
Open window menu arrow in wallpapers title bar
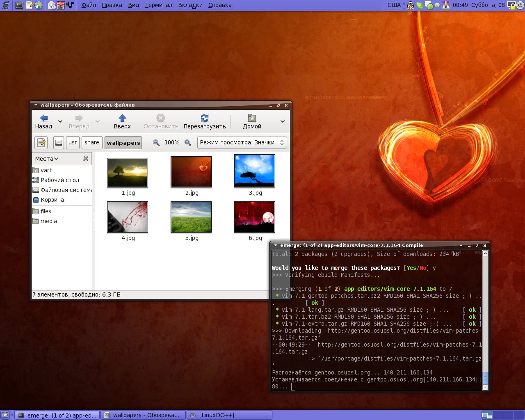click(x=36, y=105)
